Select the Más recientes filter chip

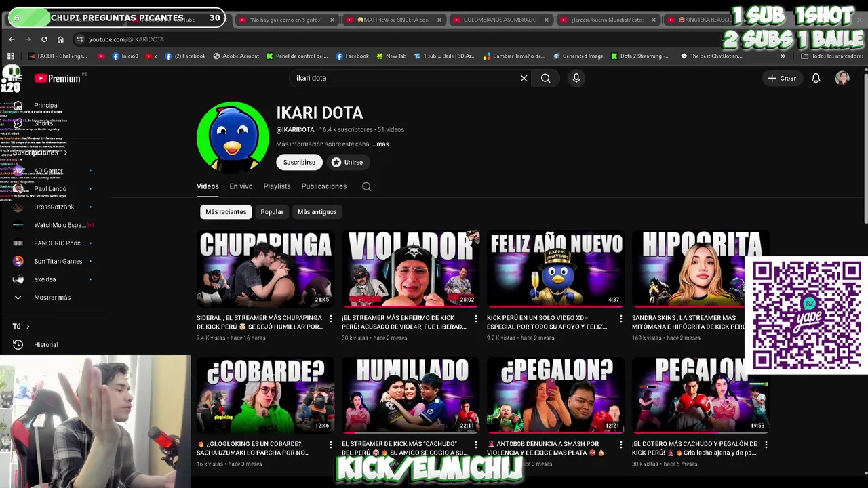pyautogui.click(x=226, y=212)
